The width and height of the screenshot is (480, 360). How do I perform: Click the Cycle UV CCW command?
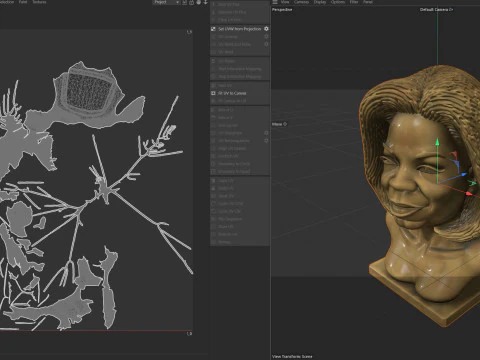(229, 211)
